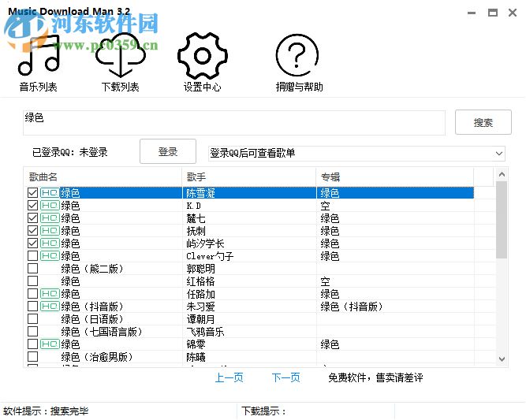Viewport: 526px width, 420px height.
Task: Open the 音乐列表 music note icon
Action: [39, 56]
